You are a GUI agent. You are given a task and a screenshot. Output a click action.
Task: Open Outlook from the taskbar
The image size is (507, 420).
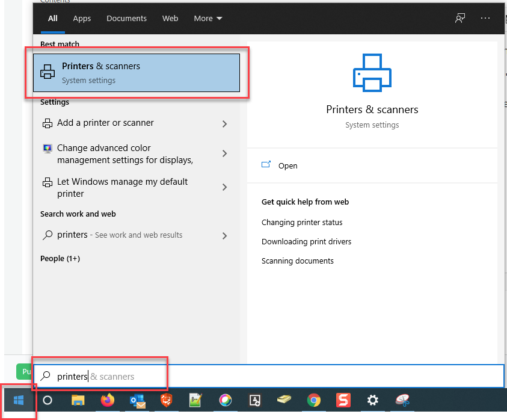coord(137,400)
